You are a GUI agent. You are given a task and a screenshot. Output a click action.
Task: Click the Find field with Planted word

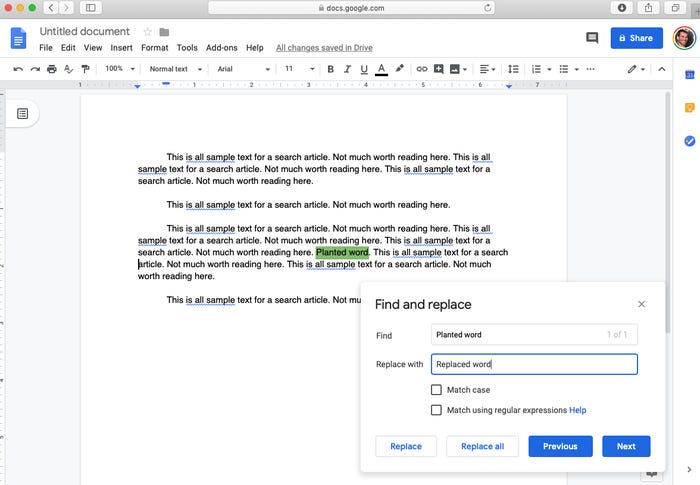[x=534, y=334]
